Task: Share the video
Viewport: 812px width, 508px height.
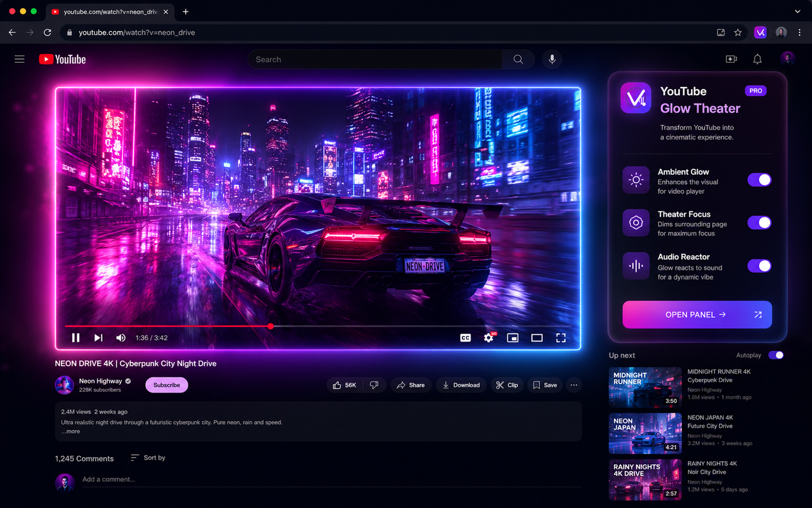Action: point(411,385)
